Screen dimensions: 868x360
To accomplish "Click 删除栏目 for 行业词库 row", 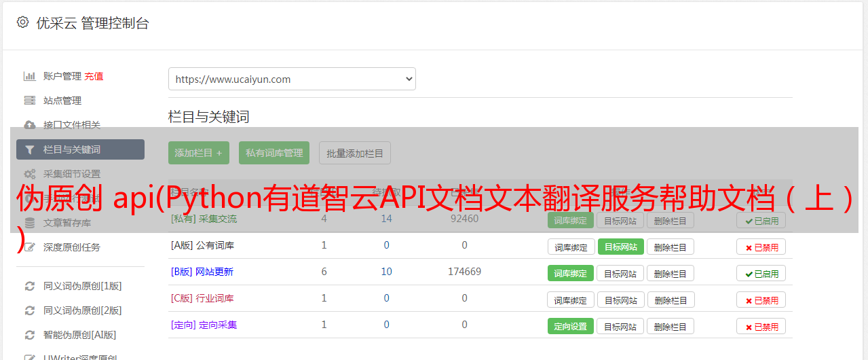I will pyautogui.click(x=671, y=300).
